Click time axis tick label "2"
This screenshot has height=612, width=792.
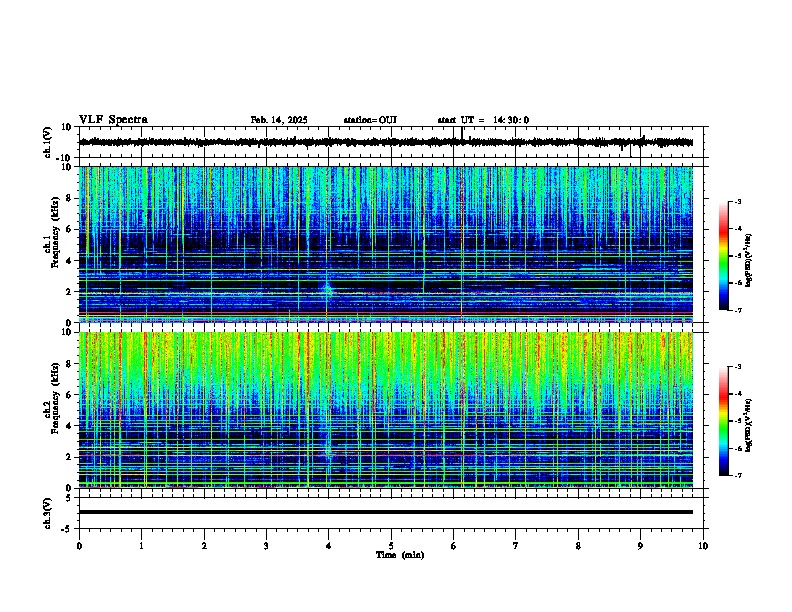pyautogui.click(x=204, y=546)
